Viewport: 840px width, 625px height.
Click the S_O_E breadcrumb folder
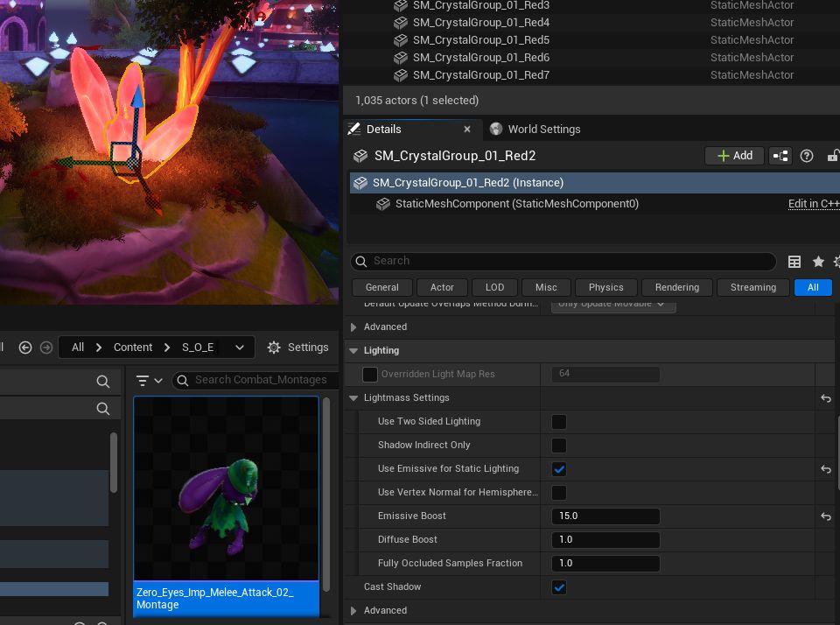point(198,348)
